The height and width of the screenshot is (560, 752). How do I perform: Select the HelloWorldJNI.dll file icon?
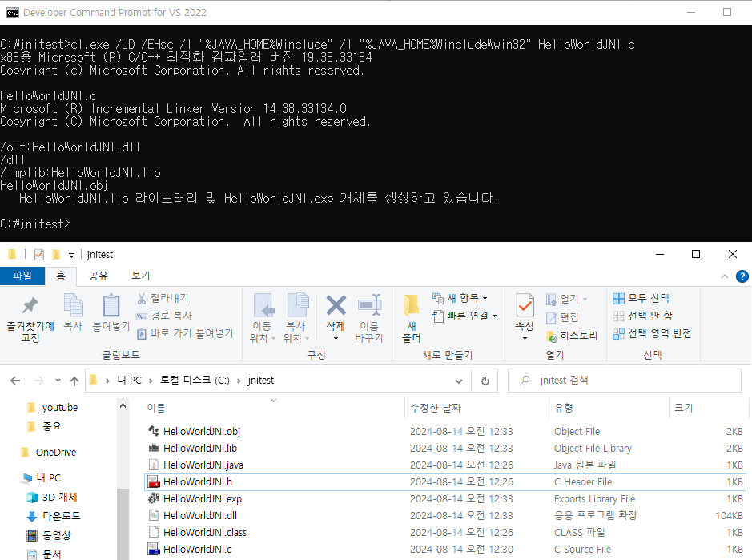[x=154, y=515]
